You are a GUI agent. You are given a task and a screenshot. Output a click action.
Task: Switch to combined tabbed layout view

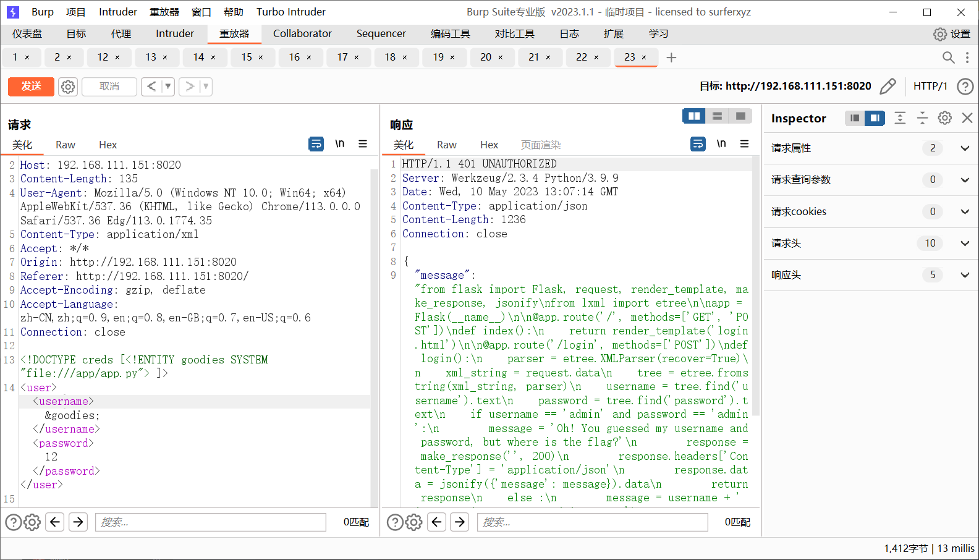click(740, 116)
